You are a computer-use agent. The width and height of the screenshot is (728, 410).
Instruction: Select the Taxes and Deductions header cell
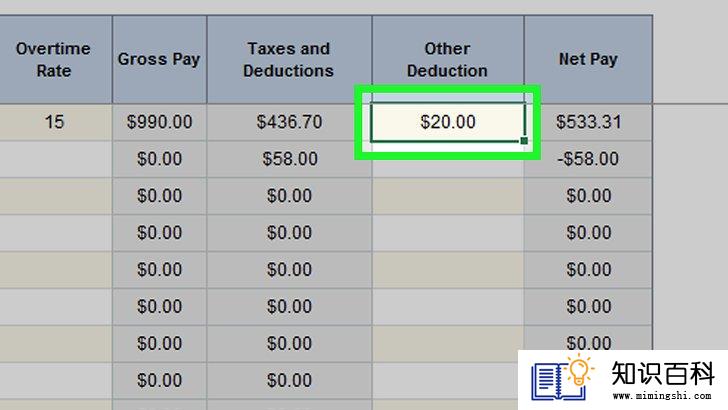pyautogui.click(x=289, y=59)
